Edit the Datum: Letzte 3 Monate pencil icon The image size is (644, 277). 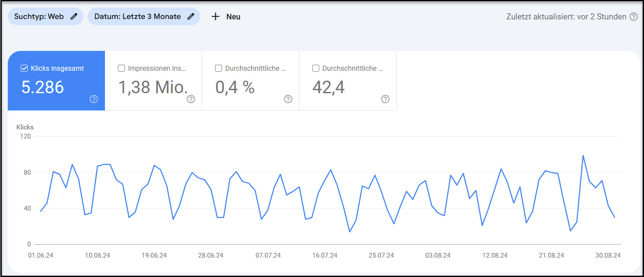click(191, 16)
